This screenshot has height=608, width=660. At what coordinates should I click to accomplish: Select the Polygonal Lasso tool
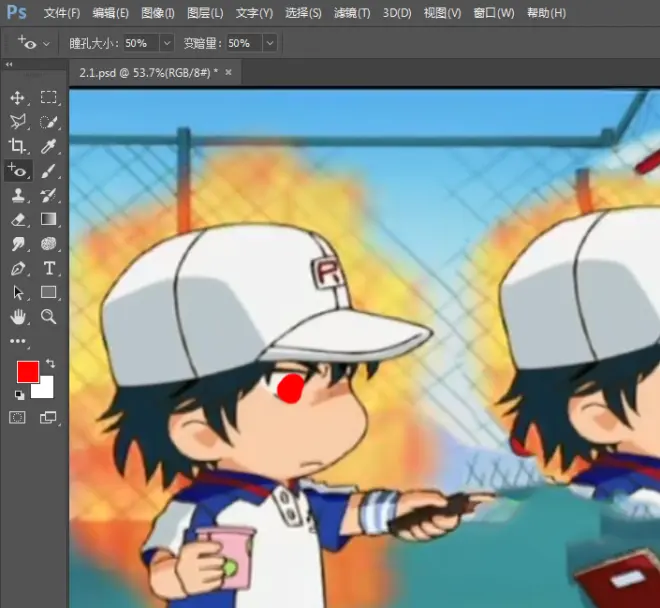coord(18,122)
